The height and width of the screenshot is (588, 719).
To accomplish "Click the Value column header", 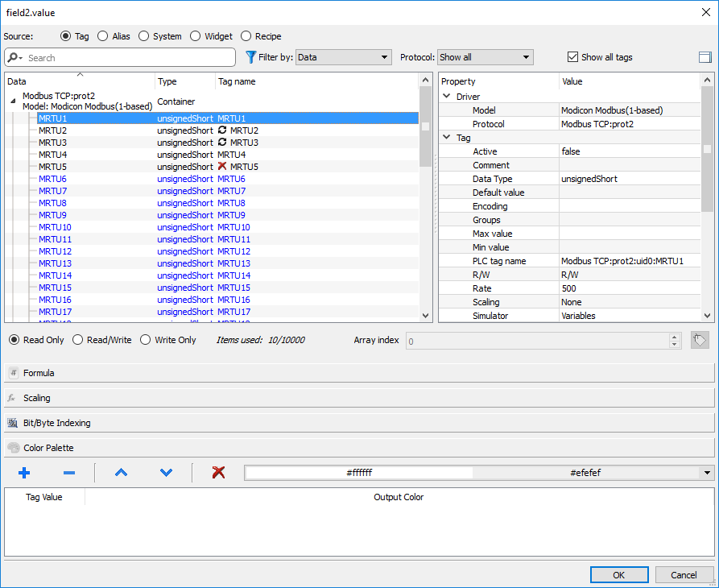I will coord(630,81).
